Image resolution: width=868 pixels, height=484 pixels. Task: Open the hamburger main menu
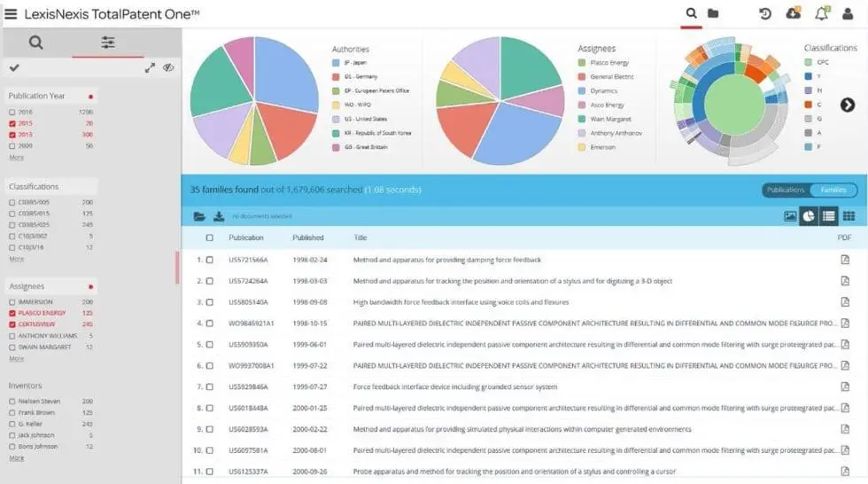[x=11, y=14]
